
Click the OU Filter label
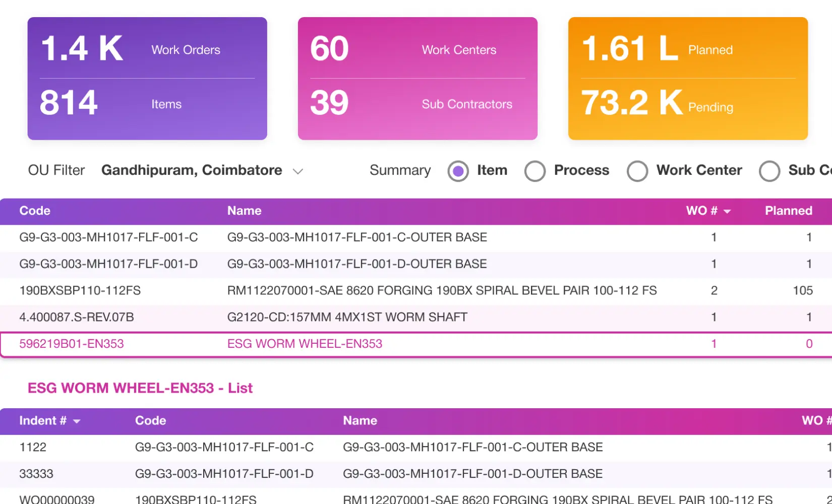56,170
